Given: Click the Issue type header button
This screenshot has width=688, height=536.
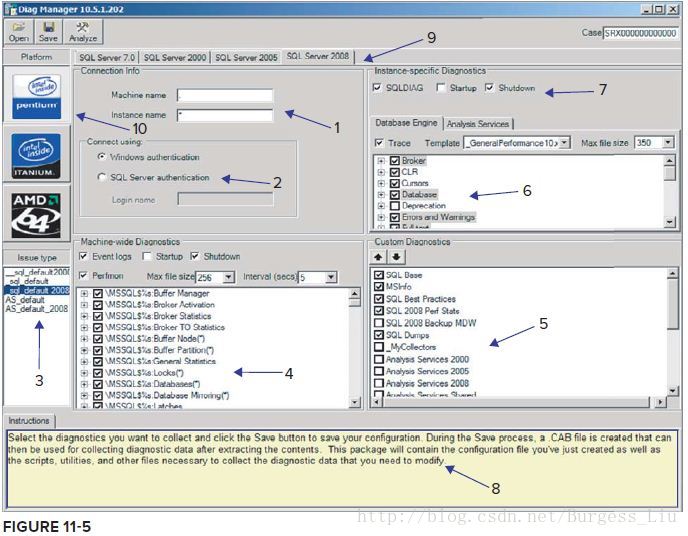Looking at the screenshot, I should coord(36,257).
